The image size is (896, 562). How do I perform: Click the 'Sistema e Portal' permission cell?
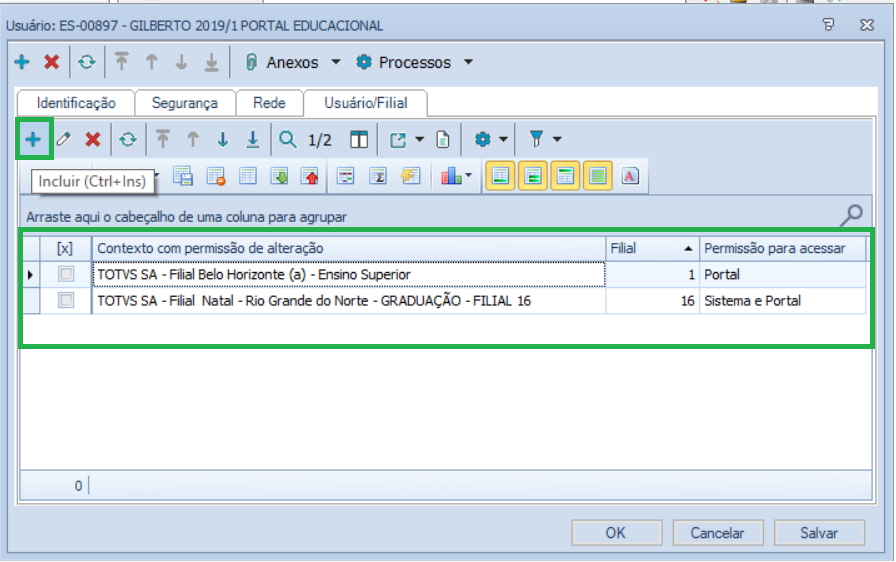click(782, 300)
